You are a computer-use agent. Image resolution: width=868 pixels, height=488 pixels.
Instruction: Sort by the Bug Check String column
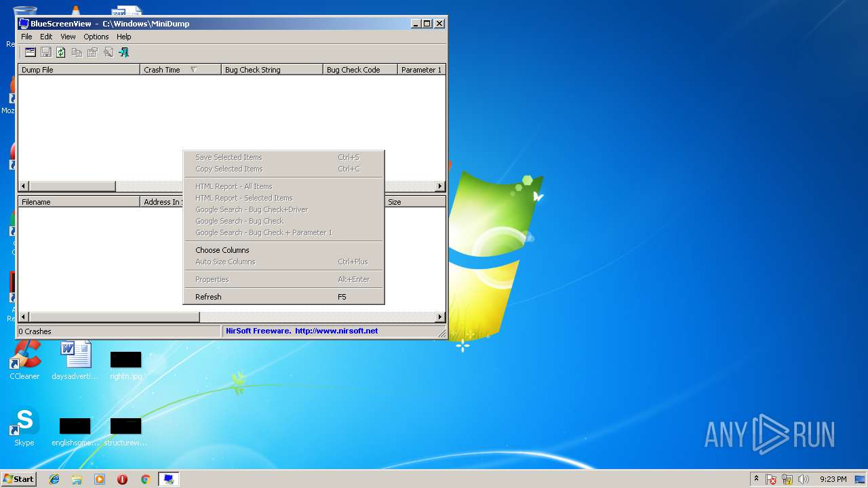pos(272,70)
